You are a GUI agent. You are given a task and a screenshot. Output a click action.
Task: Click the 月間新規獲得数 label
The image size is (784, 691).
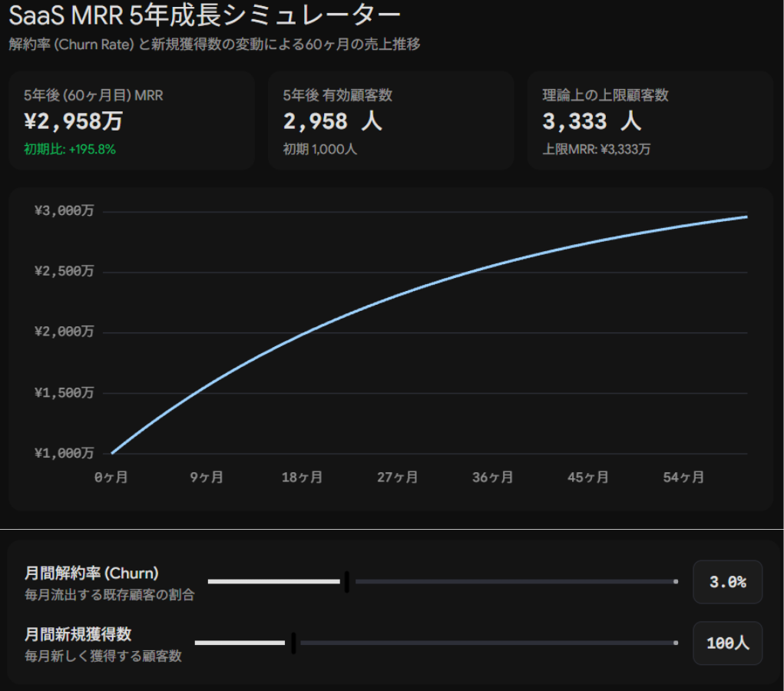click(78, 634)
